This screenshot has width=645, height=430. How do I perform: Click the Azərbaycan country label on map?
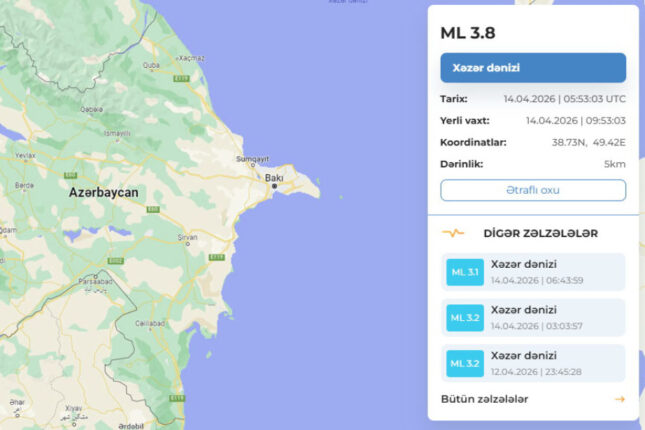coord(103,190)
